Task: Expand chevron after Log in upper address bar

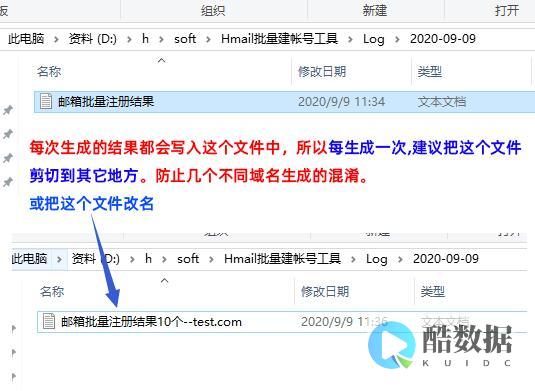Action: coord(397,39)
